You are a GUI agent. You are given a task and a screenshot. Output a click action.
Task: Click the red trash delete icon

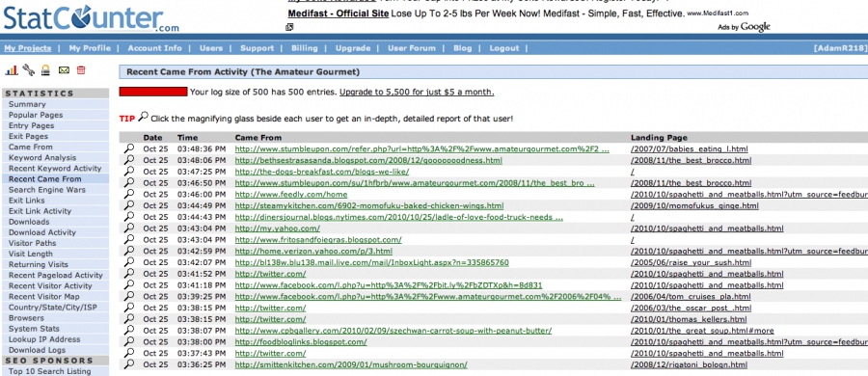click(x=81, y=70)
